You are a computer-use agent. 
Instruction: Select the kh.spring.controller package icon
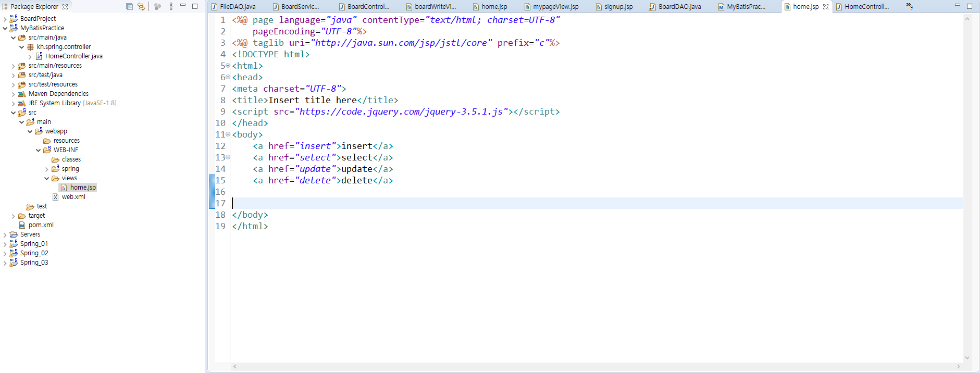(30, 47)
